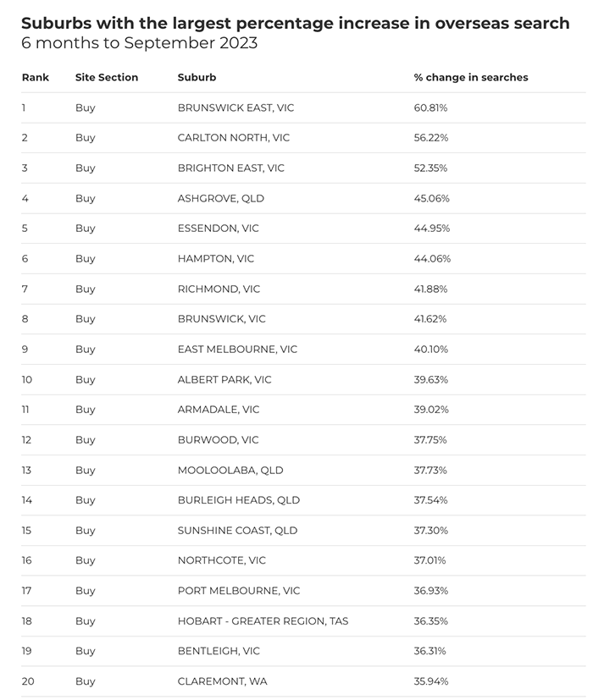This screenshot has height=700, width=593.
Task: Select the CLAREMONT, WA suburb cell
Action: [223, 681]
